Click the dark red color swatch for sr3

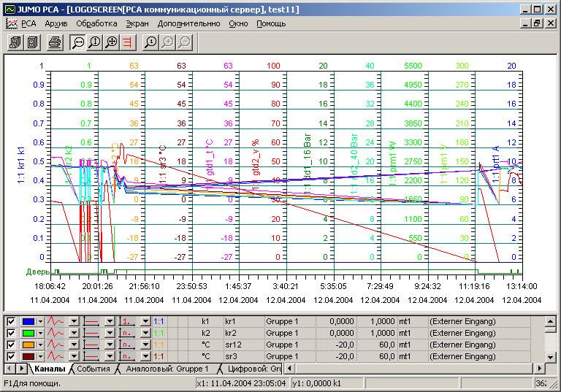pos(28,356)
